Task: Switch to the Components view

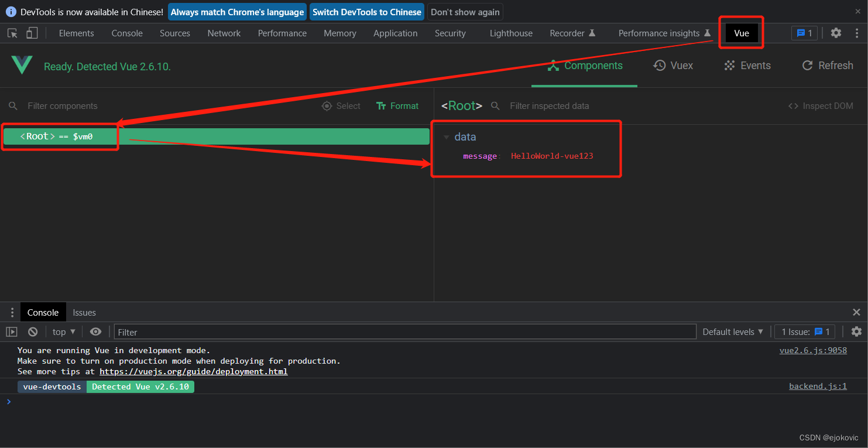Action: [585, 66]
